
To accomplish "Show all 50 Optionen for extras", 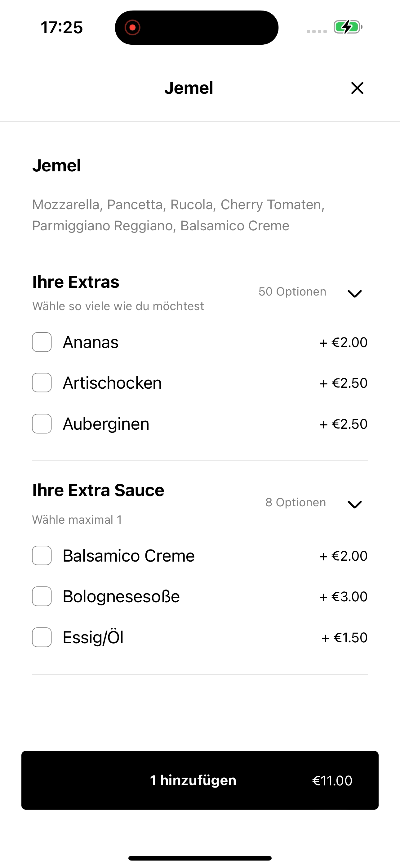I will [x=292, y=292].
